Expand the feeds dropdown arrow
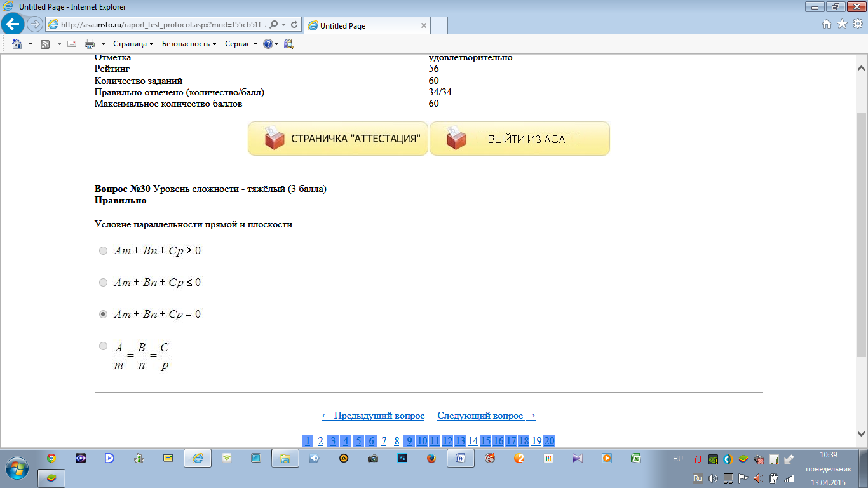Screen dimensions: 868x488 [59, 44]
